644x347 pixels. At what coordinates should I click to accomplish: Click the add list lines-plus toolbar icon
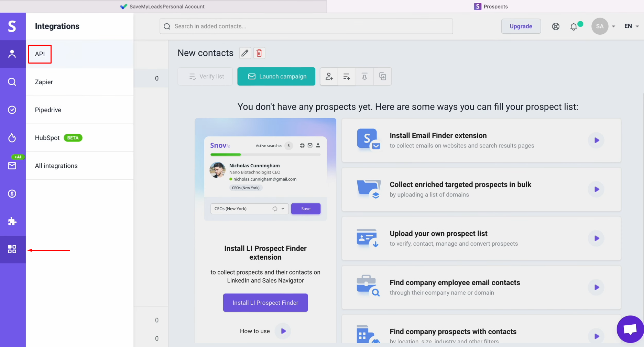(x=347, y=76)
